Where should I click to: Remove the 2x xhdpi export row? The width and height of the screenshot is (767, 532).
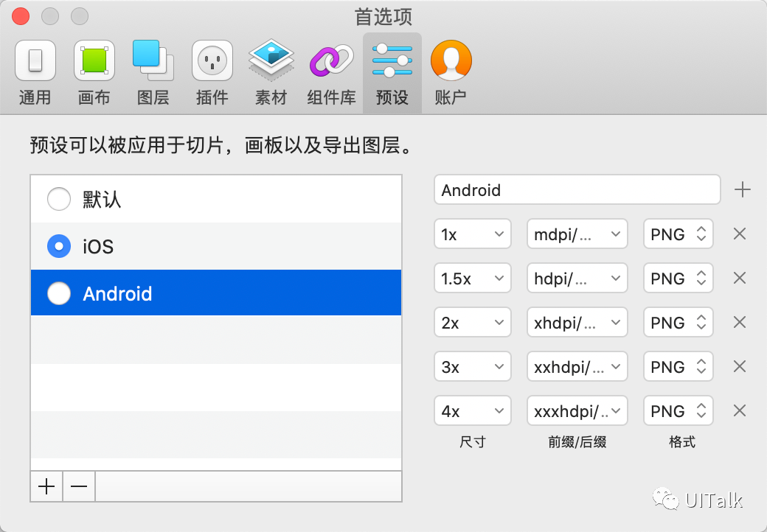click(x=740, y=323)
